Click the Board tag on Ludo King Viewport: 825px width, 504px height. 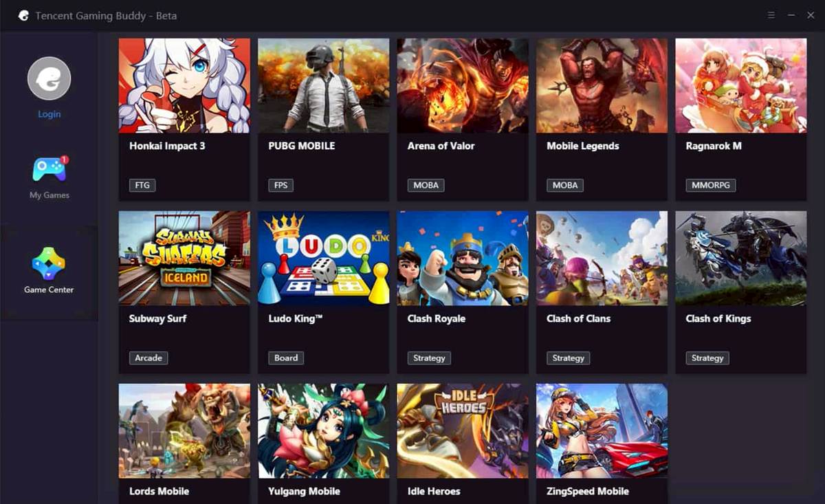click(x=286, y=358)
